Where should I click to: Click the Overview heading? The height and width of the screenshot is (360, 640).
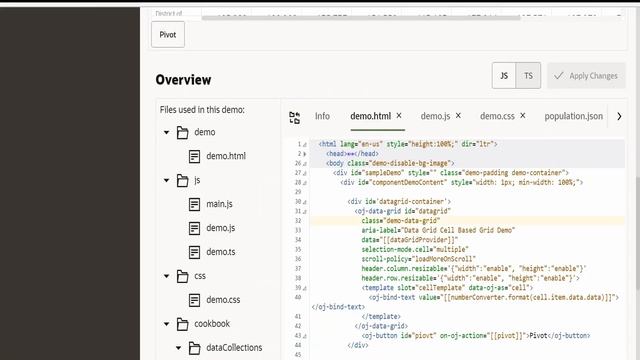183,80
